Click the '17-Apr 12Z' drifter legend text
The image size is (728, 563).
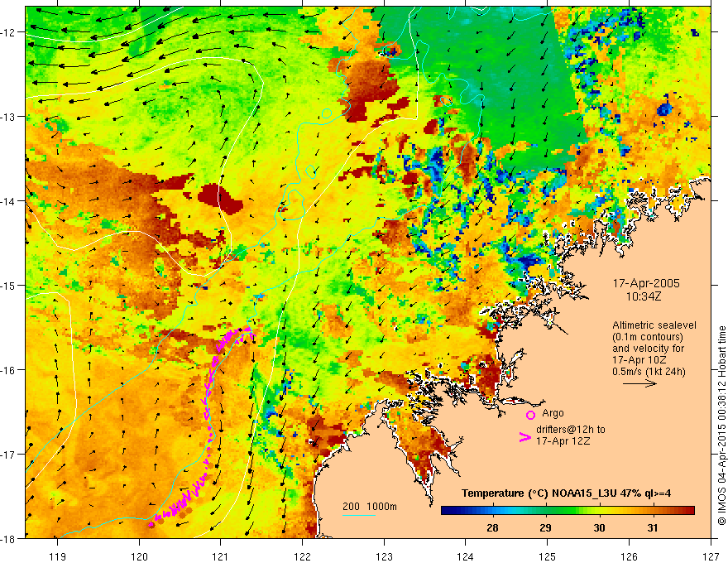click(x=563, y=440)
